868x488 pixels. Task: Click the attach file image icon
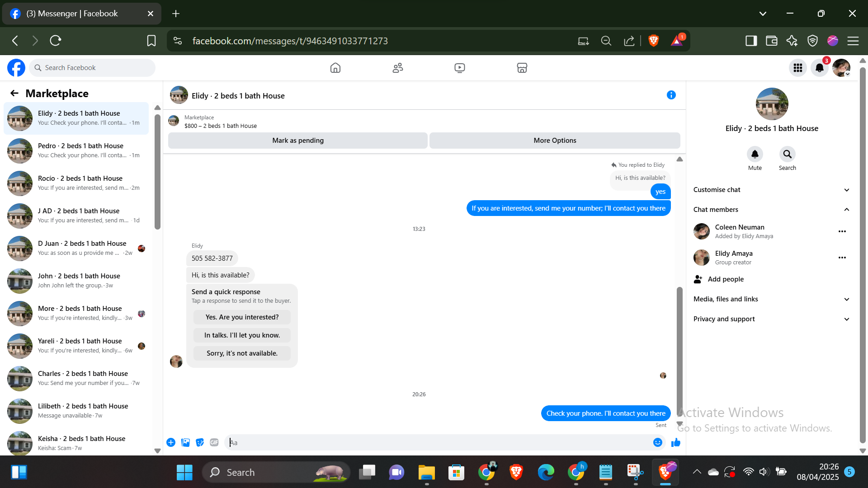185,442
